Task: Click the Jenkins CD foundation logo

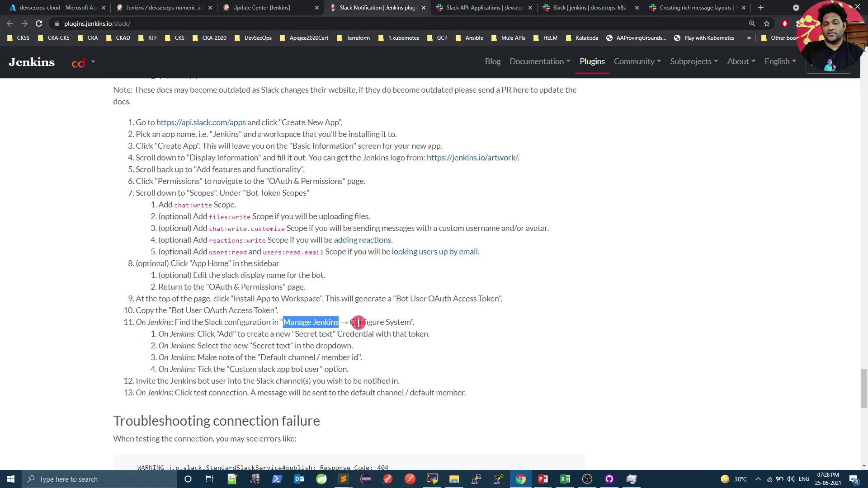Action: click(79, 63)
